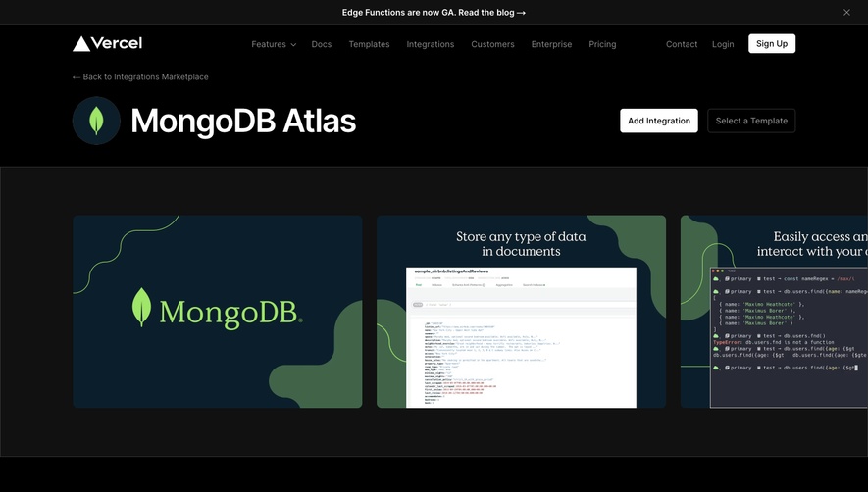868x492 pixels.
Task: Open the 'Easily access' terminal screenshot
Action: (774, 312)
